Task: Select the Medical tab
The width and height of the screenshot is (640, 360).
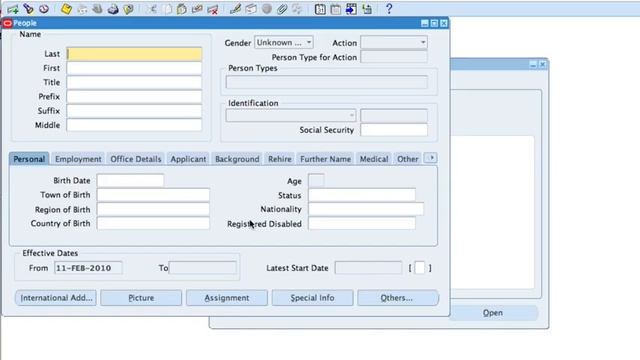Action: coord(373,159)
